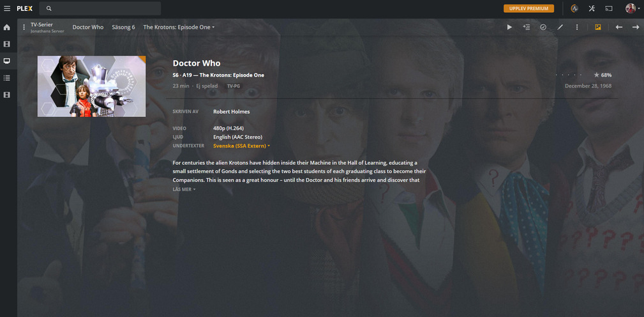
Task: Open the hamburger menu beside Plex logo
Action: [x=7, y=8]
